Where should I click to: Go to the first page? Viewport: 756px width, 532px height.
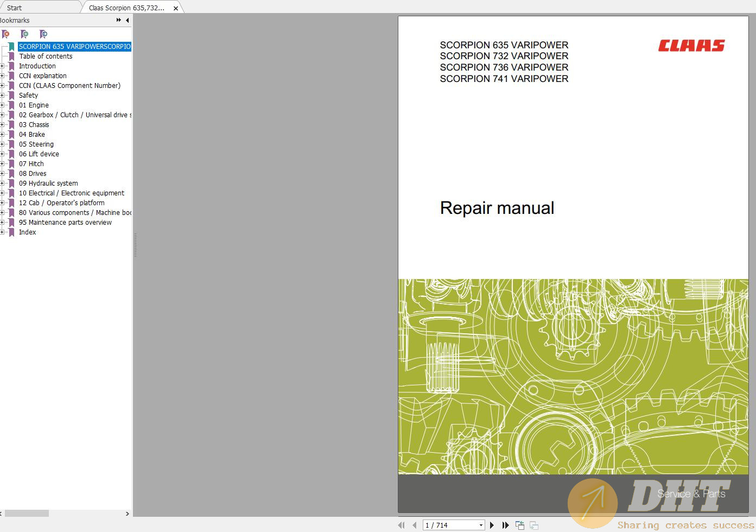click(x=401, y=525)
